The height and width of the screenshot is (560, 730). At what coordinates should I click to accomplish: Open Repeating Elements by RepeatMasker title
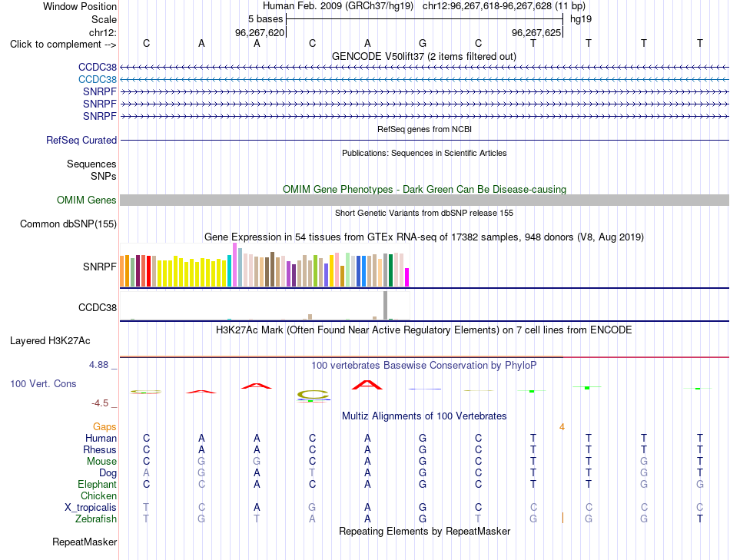[424, 531]
